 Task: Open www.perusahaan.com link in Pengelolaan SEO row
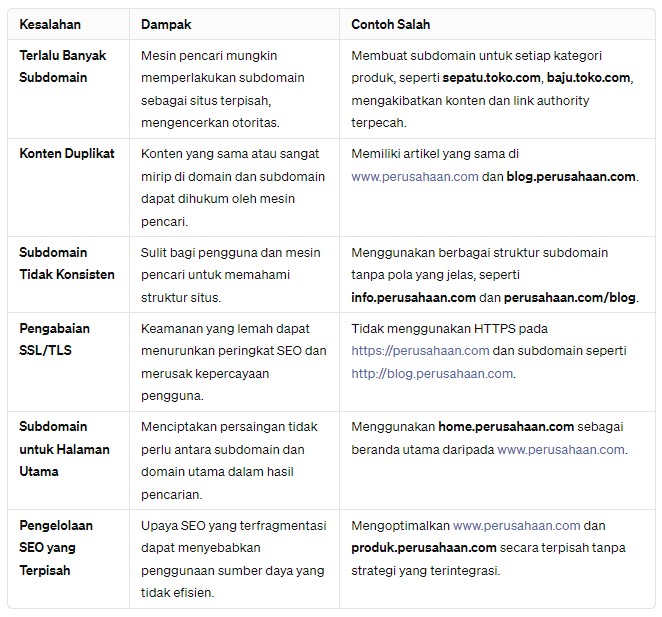click(516, 525)
